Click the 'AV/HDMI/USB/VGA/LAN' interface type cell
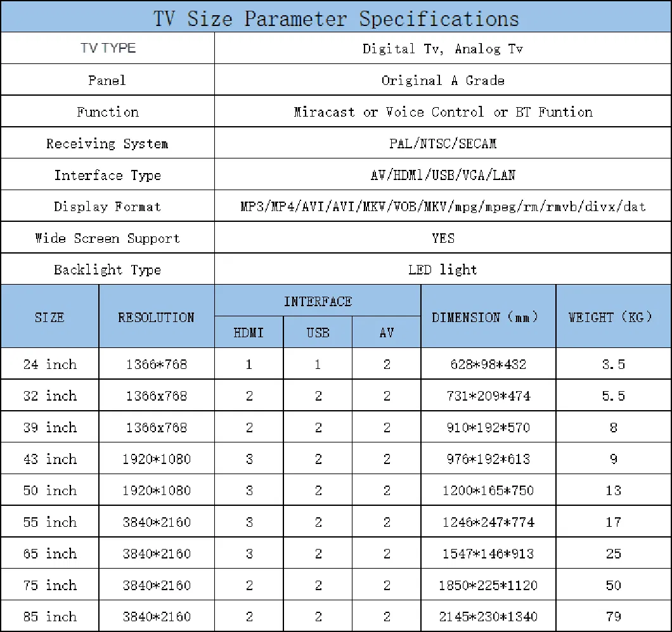The width and height of the screenshot is (672, 632). coord(443,176)
